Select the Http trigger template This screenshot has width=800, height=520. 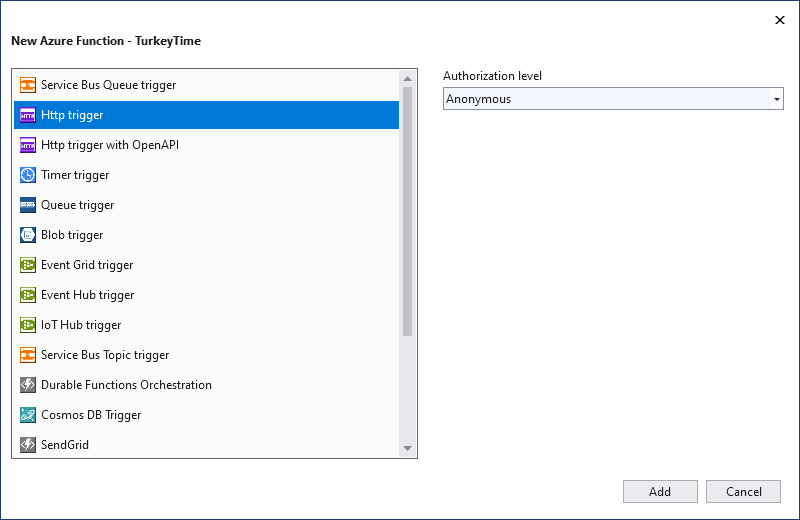click(206, 115)
